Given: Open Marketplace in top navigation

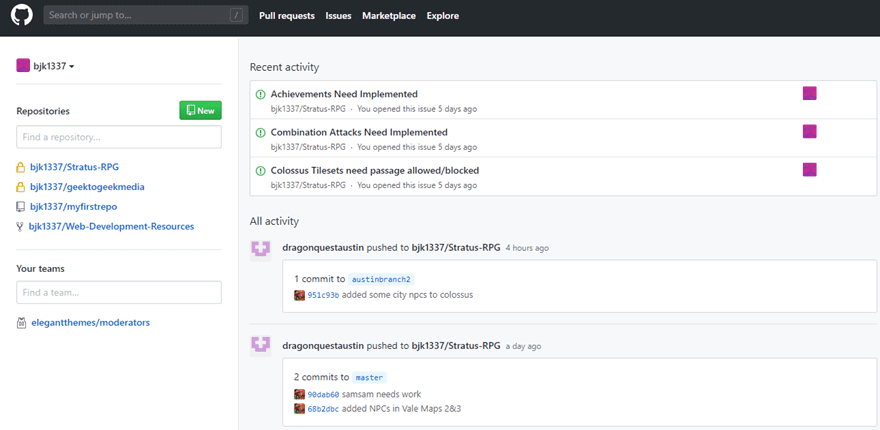Looking at the screenshot, I should [389, 16].
